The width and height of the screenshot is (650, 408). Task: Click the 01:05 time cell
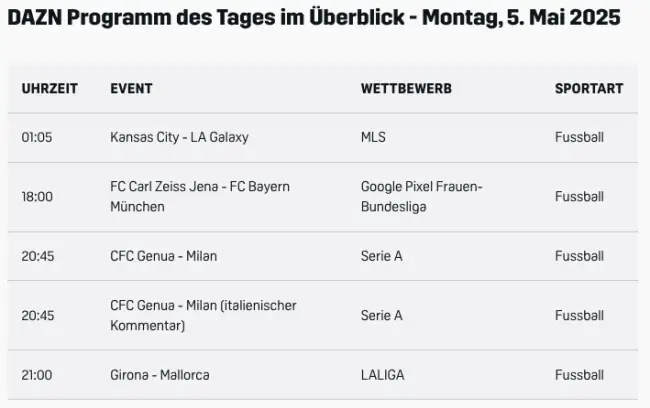37,138
